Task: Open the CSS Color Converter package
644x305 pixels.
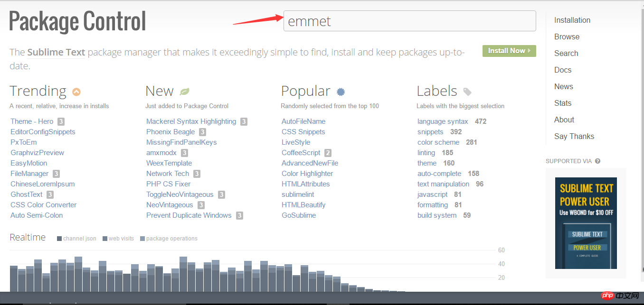Action: (x=44, y=205)
